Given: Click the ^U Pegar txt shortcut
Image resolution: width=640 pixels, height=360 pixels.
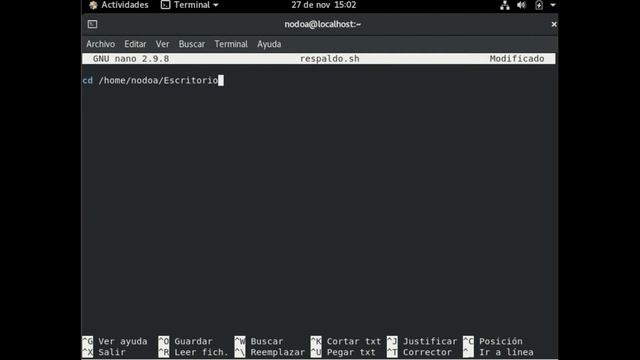Looking at the screenshot, I should [x=343, y=352].
